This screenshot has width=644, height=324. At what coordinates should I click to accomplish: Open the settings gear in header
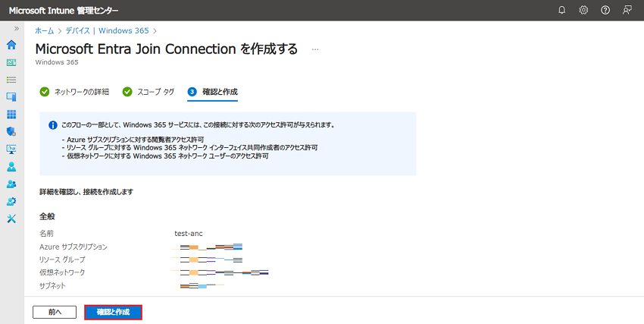[583, 11]
